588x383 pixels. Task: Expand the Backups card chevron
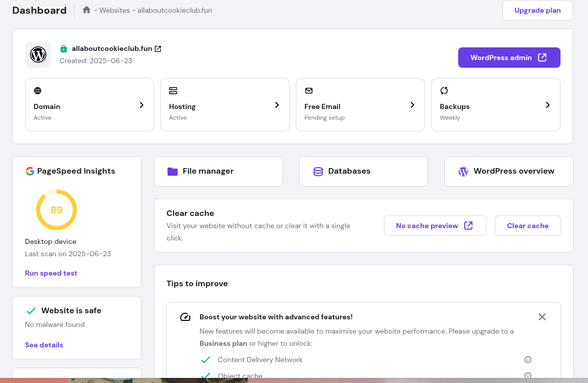pyautogui.click(x=548, y=105)
